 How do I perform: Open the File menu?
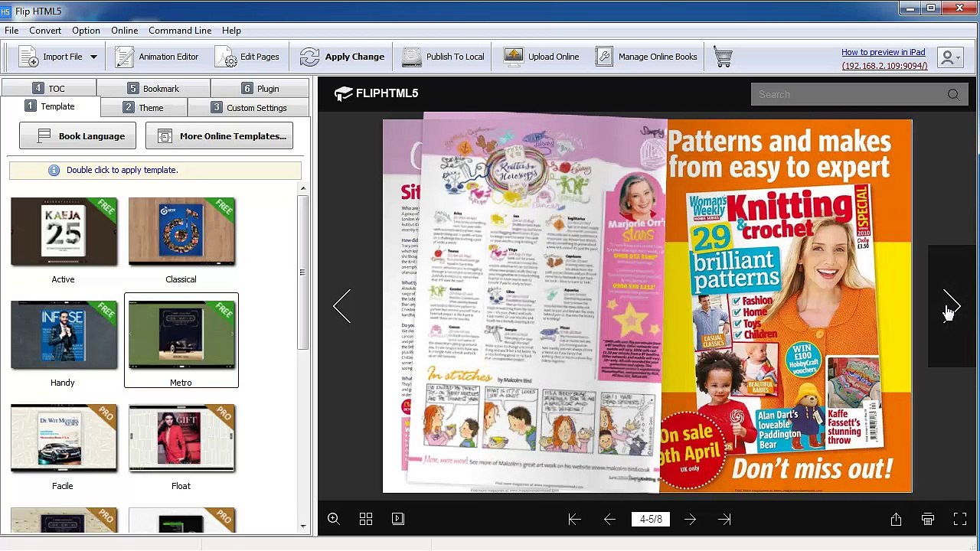11,31
